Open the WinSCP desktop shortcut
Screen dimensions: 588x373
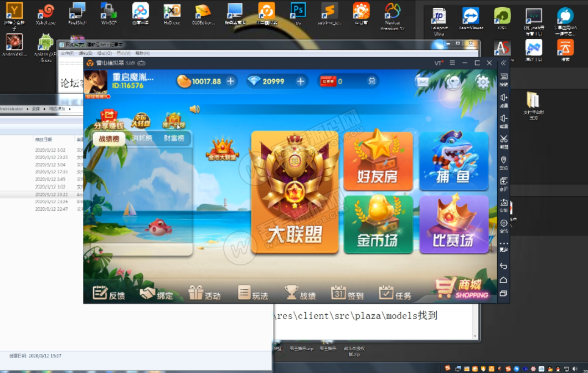tap(109, 13)
